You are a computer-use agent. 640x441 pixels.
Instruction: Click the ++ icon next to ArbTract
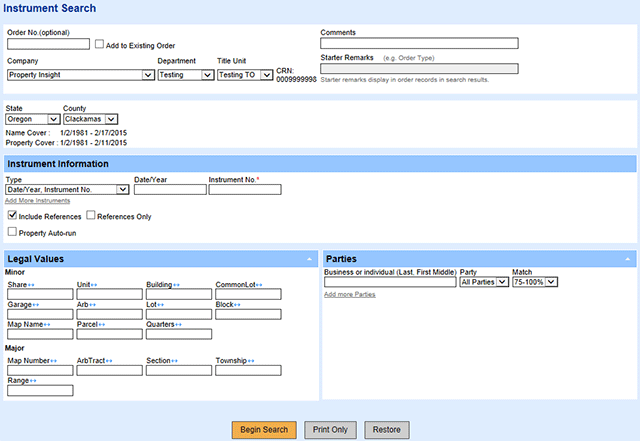[x=108, y=360]
